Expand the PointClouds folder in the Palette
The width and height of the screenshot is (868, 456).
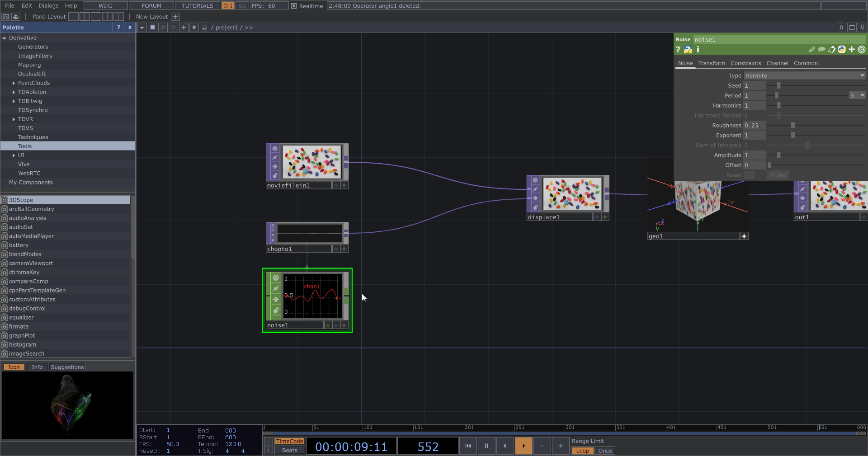coord(14,83)
